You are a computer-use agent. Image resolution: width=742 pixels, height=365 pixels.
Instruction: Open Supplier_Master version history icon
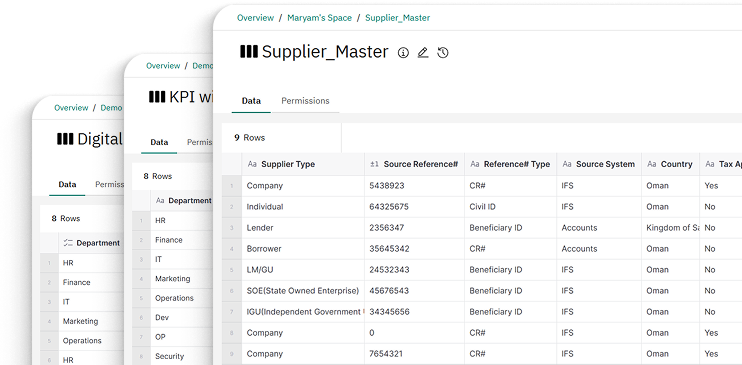pyautogui.click(x=442, y=53)
